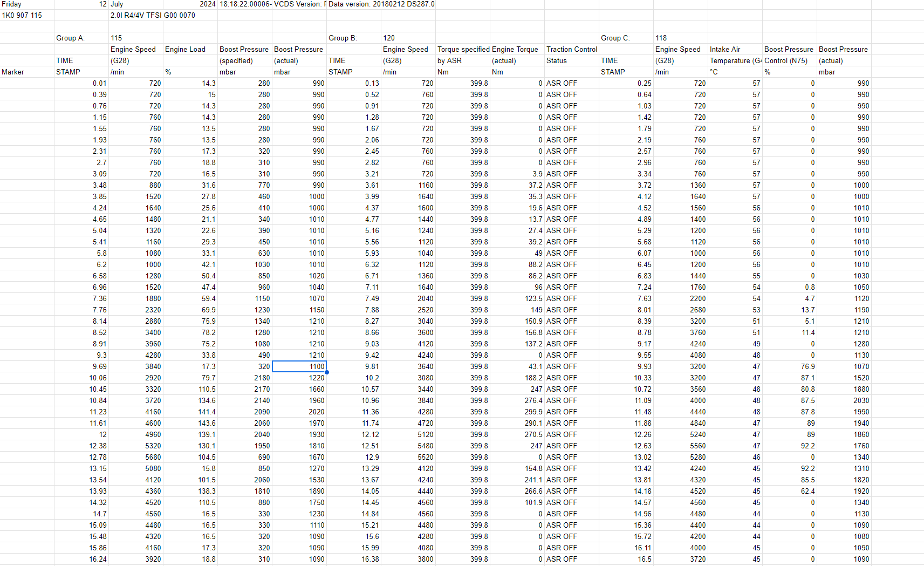Select the engine torque '299.9' cell

[x=517, y=412]
